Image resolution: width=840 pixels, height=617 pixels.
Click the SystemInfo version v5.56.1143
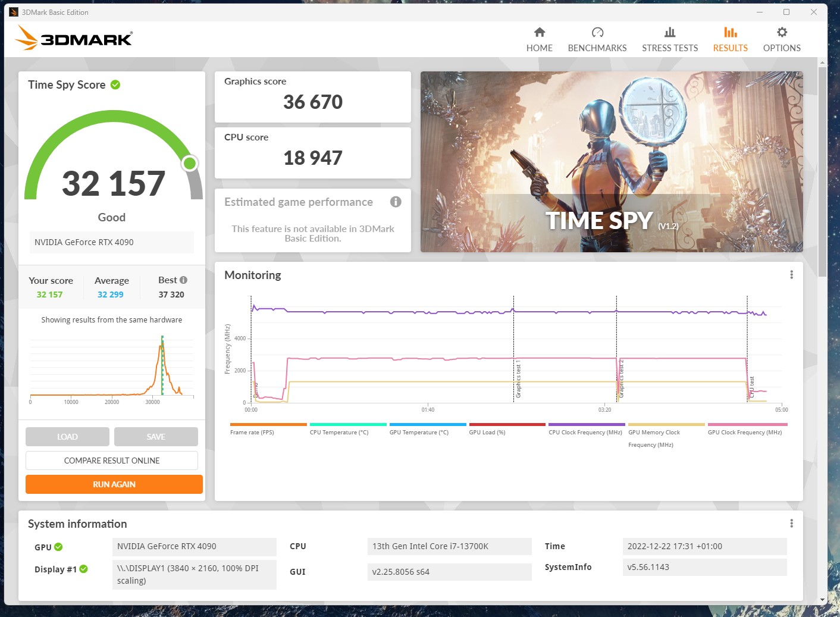pos(705,567)
